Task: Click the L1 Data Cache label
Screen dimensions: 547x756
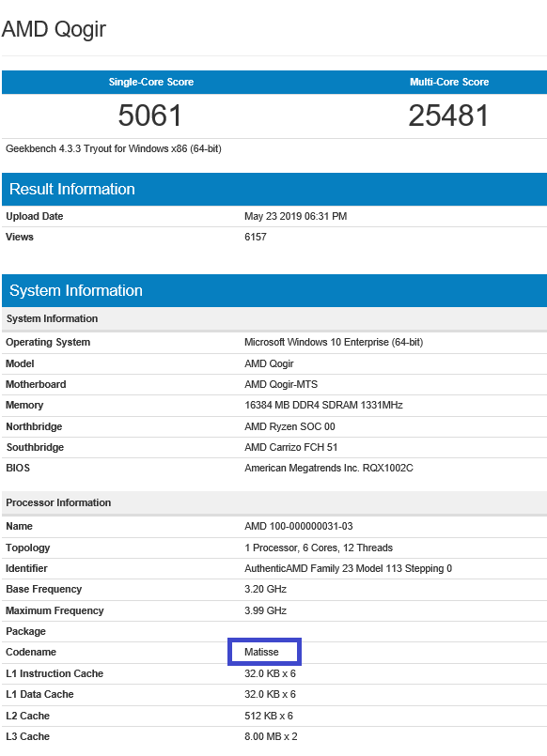Action: (x=39, y=695)
